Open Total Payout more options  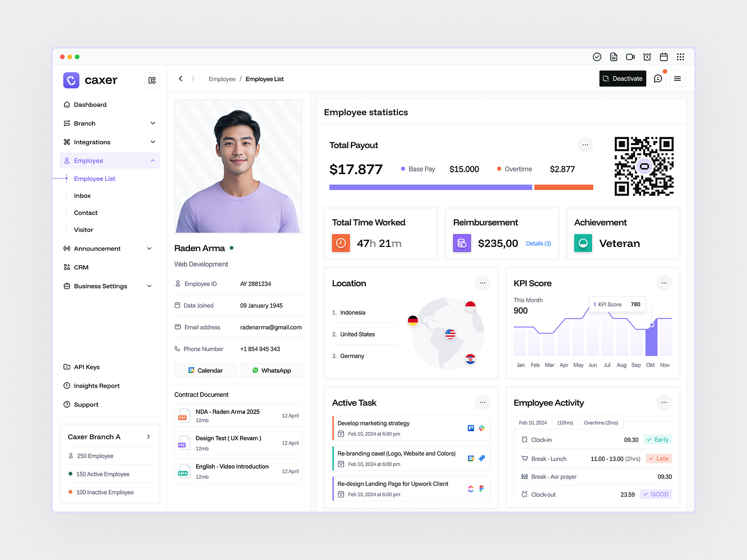(x=585, y=145)
